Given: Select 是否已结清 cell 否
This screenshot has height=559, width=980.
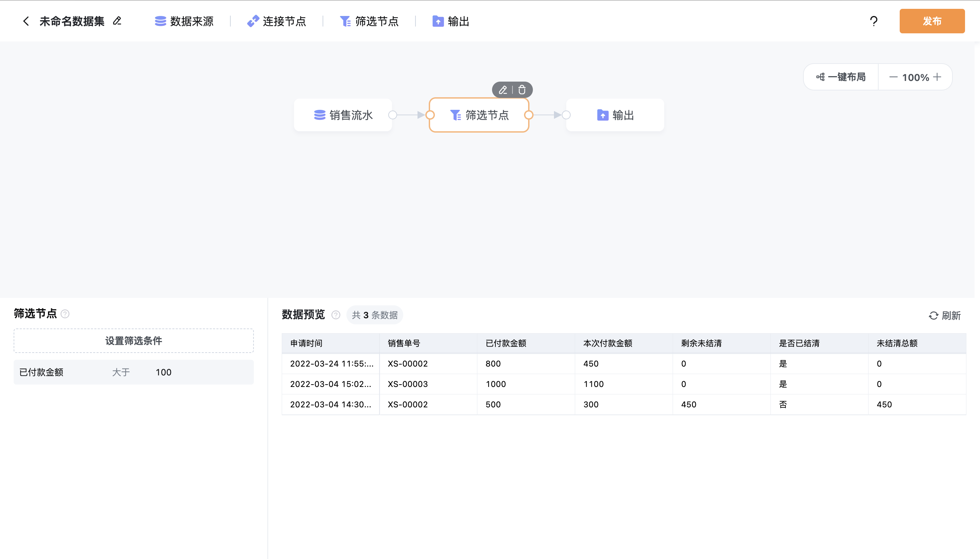Looking at the screenshot, I should tap(819, 404).
